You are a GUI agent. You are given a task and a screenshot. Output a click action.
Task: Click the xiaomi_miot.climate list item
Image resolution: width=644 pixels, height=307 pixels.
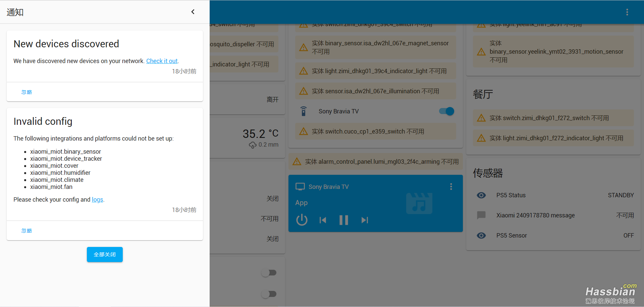click(x=57, y=180)
